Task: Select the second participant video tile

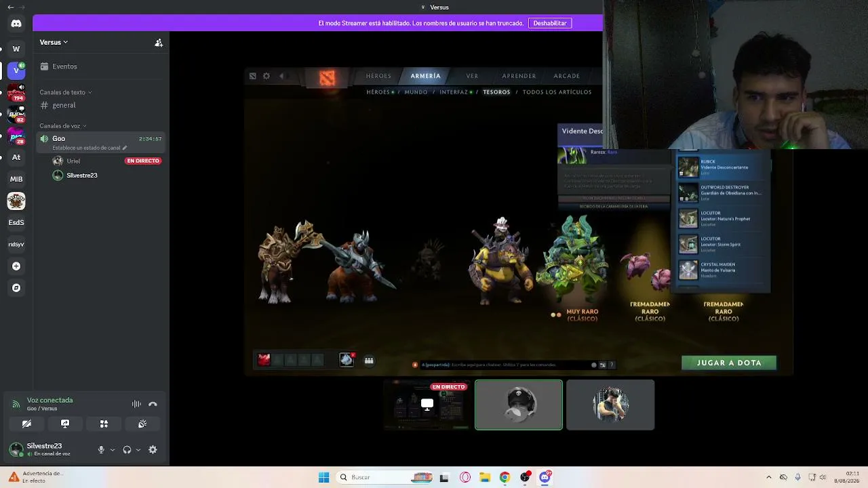Action: coord(610,405)
